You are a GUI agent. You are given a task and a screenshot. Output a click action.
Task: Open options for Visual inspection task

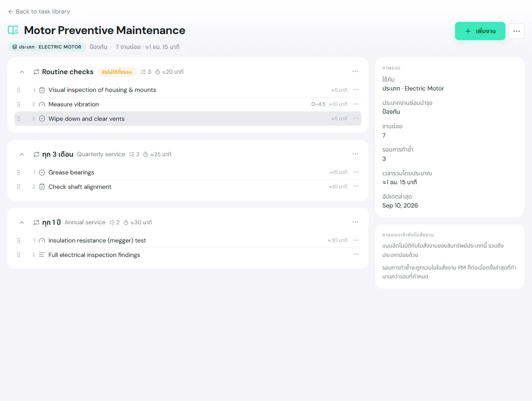tap(356, 90)
